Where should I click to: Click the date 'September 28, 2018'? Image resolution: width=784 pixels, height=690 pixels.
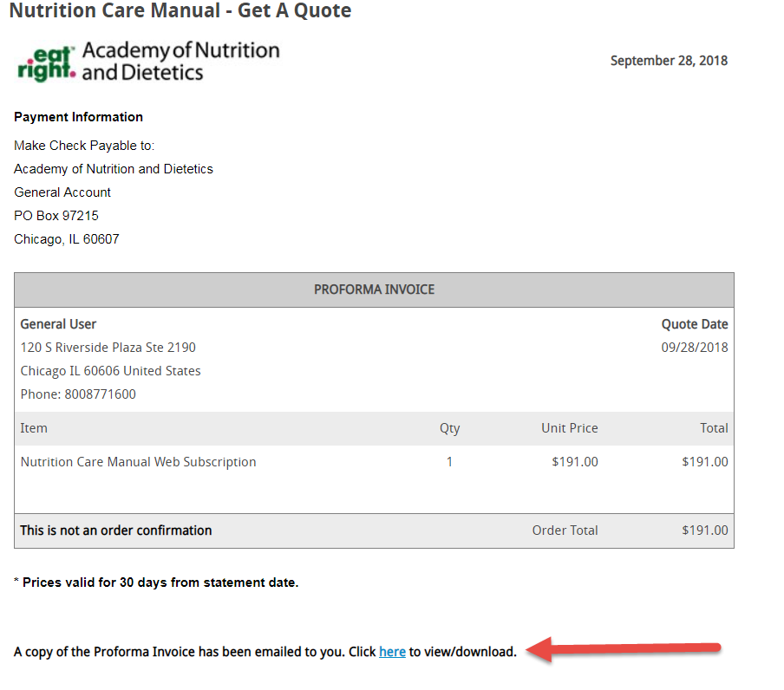[669, 61]
